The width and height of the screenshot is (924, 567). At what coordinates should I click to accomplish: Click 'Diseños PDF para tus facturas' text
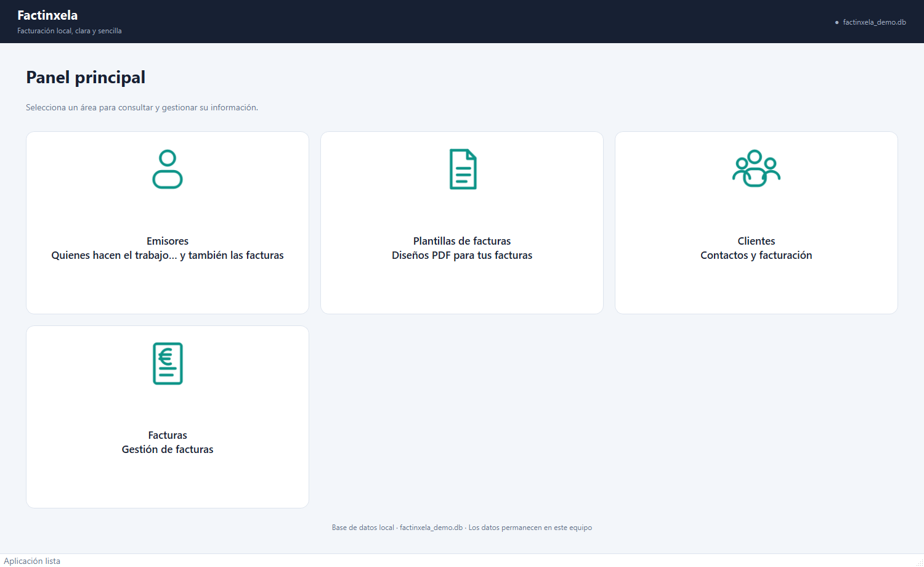[462, 255]
